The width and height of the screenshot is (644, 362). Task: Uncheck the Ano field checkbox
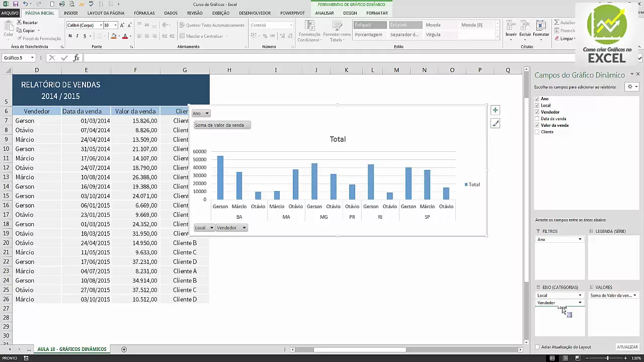coord(537,99)
